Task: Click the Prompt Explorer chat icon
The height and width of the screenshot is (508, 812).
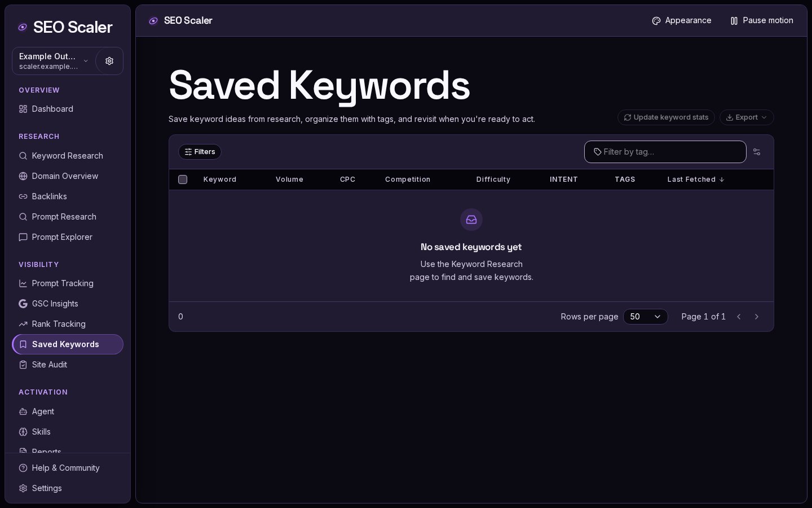Action: (x=23, y=237)
